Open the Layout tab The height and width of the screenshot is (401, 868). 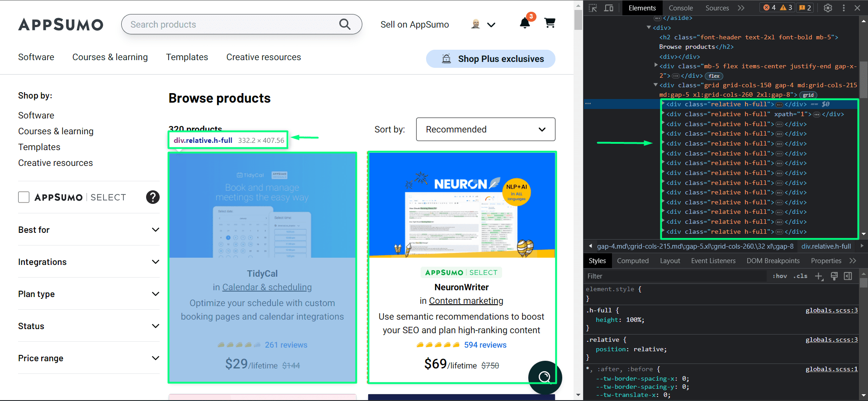670,261
